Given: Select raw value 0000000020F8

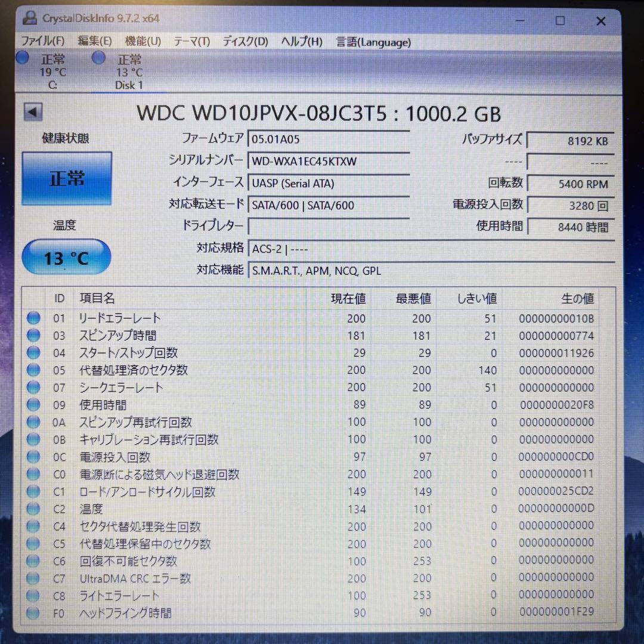Looking at the screenshot, I should tap(556, 404).
